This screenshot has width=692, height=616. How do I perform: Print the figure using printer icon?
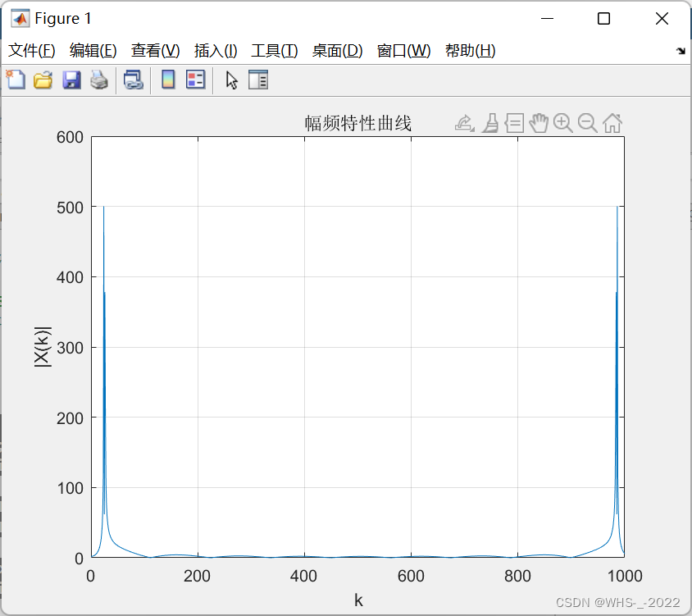point(99,80)
